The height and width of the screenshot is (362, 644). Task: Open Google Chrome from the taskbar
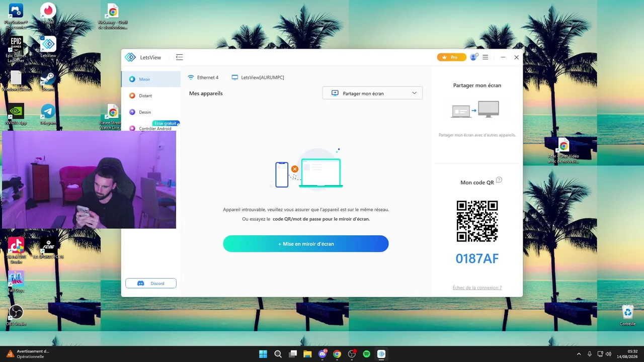[337, 354]
